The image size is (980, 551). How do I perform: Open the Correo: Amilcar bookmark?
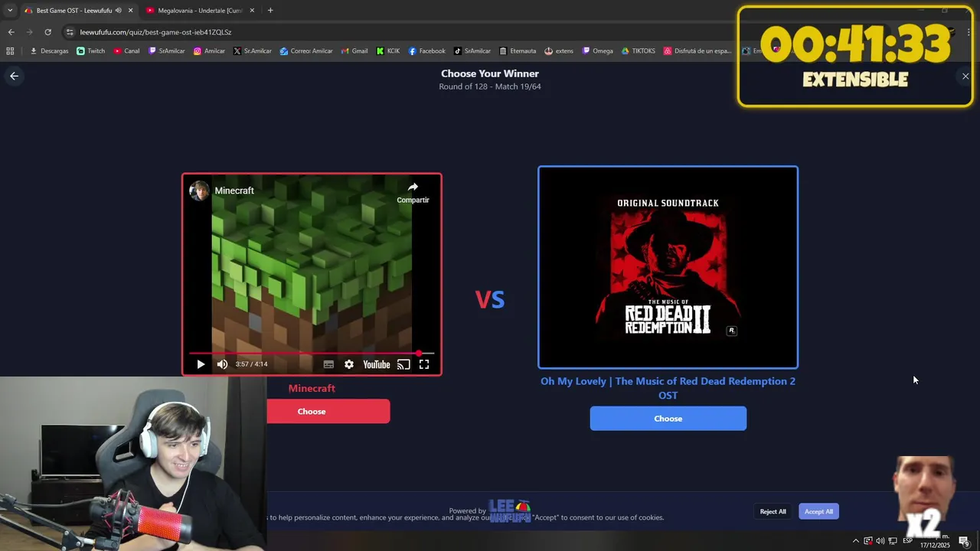coord(306,51)
